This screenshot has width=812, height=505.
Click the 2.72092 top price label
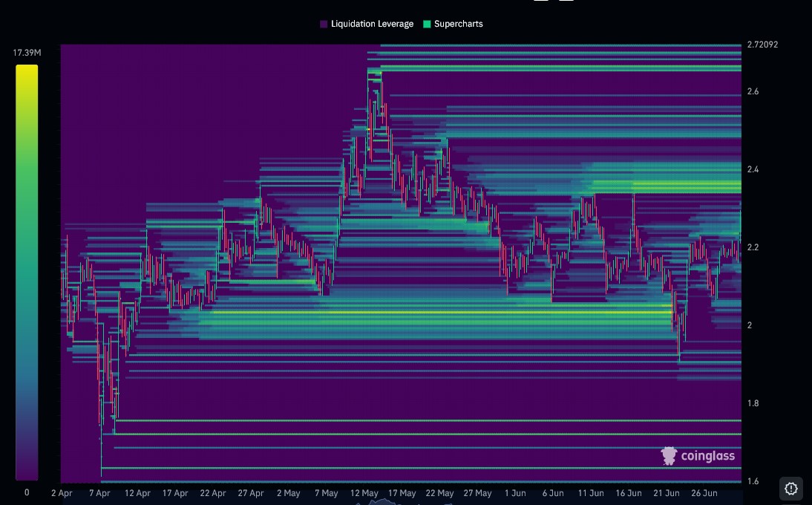click(x=762, y=45)
